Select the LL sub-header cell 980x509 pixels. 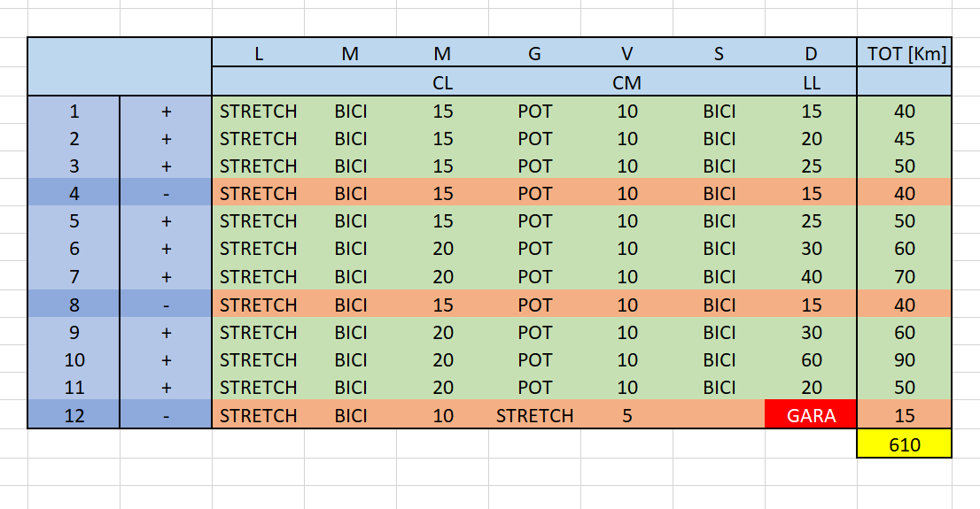tap(811, 81)
